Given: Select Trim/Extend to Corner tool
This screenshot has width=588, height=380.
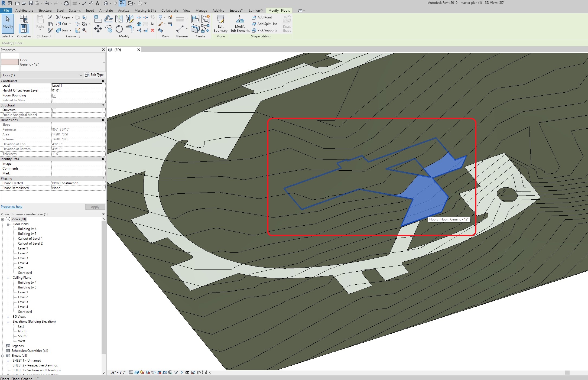Looking at the screenshot, I should [x=129, y=28].
